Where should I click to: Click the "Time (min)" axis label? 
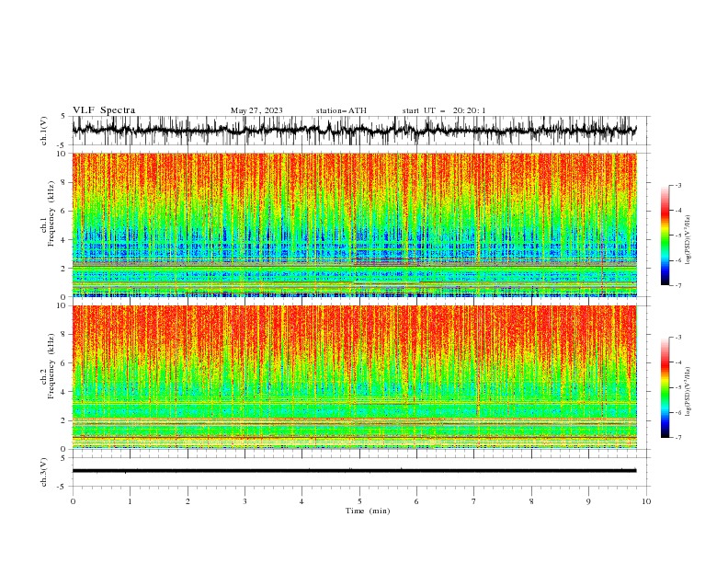pyautogui.click(x=368, y=511)
